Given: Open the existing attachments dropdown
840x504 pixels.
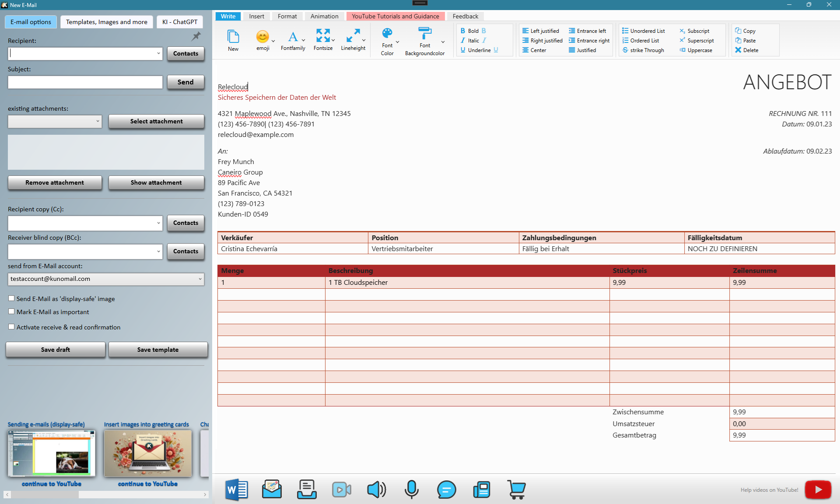Looking at the screenshot, I should point(98,121).
